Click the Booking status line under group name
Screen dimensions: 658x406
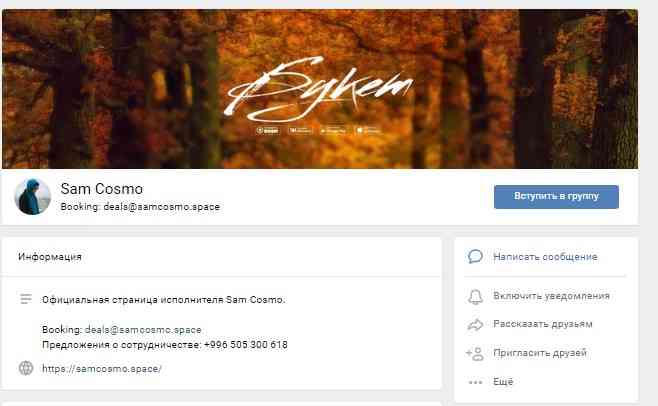[x=140, y=207]
